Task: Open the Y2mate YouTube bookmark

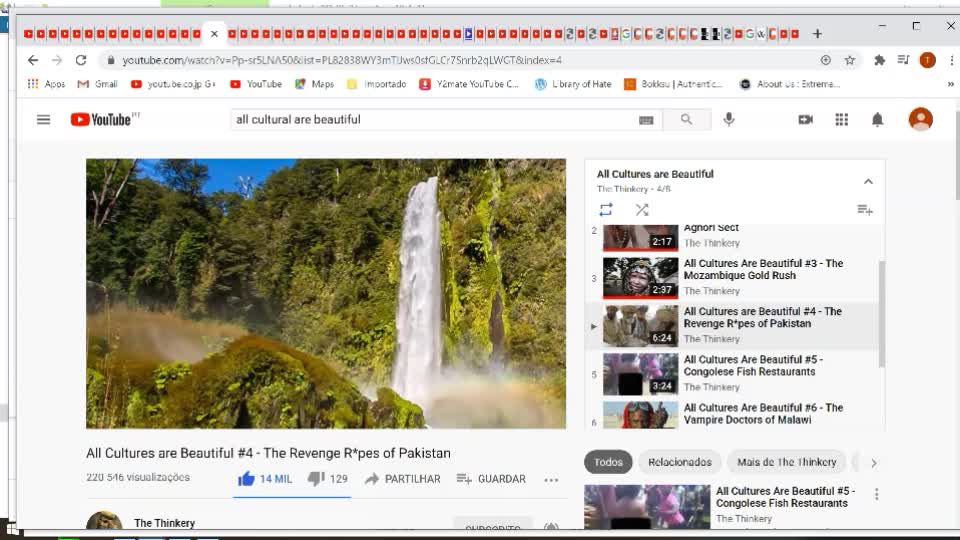Action: point(469,84)
